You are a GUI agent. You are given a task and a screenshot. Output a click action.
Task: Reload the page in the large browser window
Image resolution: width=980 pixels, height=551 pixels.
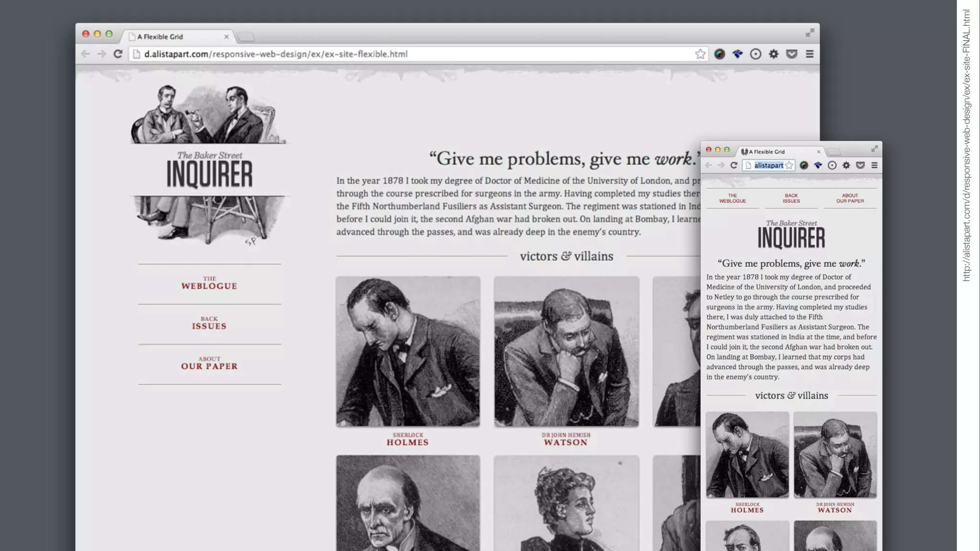pos(118,54)
